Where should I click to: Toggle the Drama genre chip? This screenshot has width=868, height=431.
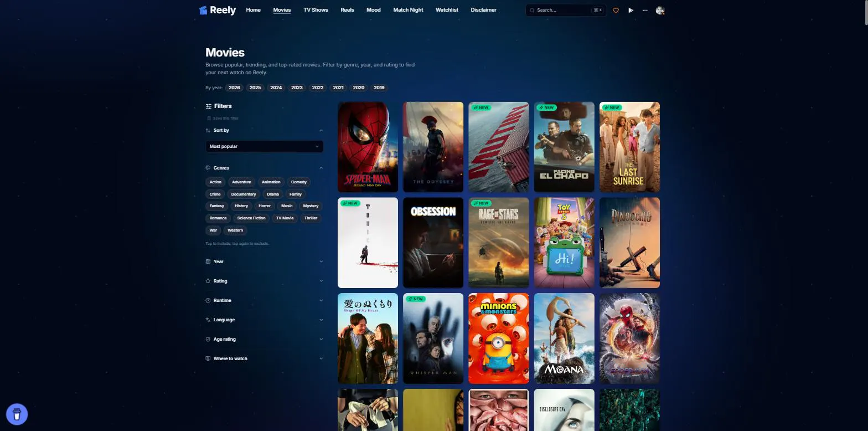[x=273, y=194]
